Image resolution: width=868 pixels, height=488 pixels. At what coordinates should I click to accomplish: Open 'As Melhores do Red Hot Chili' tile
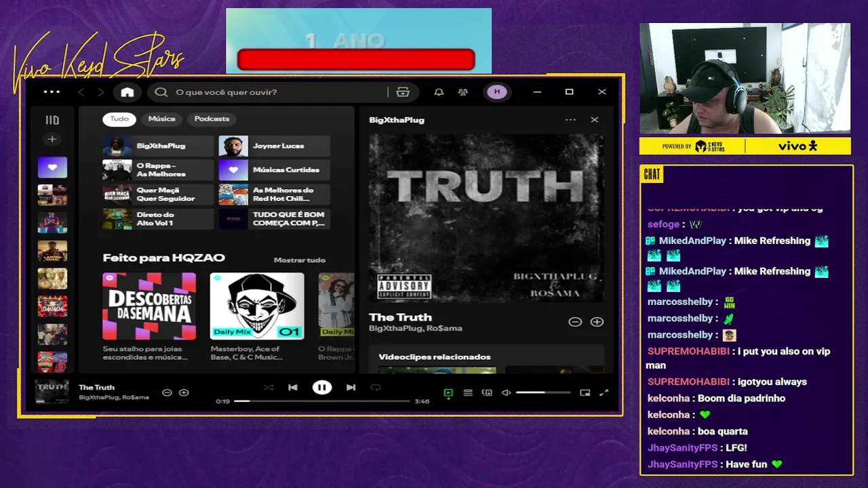[275, 195]
